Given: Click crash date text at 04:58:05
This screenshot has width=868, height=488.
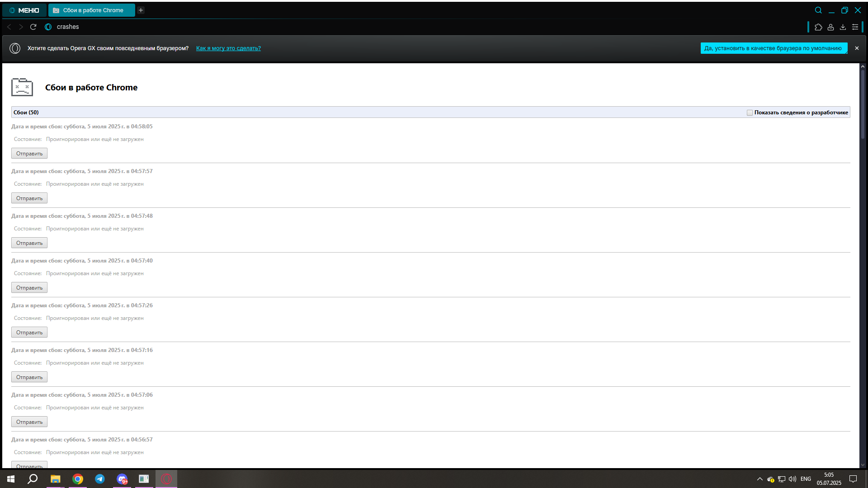Looking at the screenshot, I should click(82, 127).
